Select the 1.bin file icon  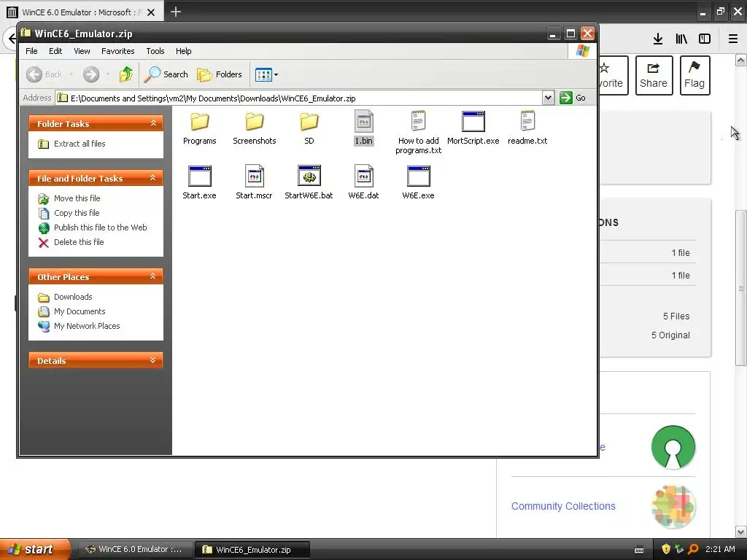point(363,122)
